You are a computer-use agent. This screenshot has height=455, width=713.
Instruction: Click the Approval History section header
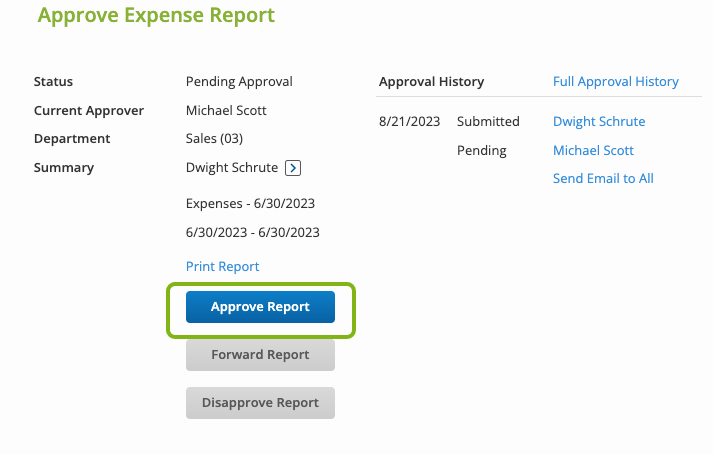431,82
